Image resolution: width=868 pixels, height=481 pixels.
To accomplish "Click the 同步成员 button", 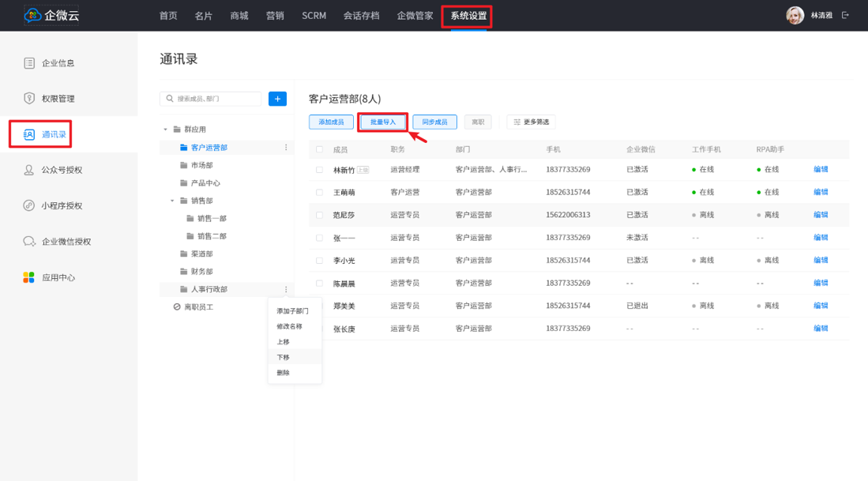I will tap(434, 122).
